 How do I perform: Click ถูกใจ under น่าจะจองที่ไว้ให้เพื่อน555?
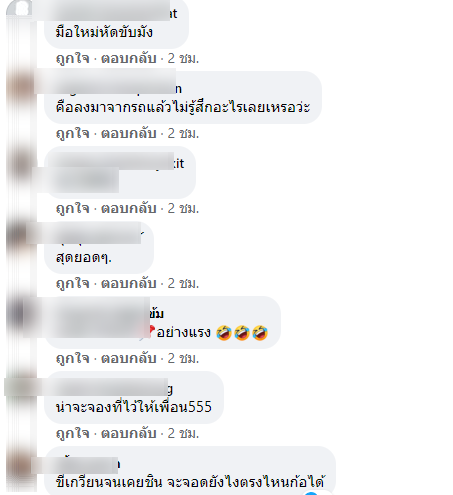coord(72,433)
